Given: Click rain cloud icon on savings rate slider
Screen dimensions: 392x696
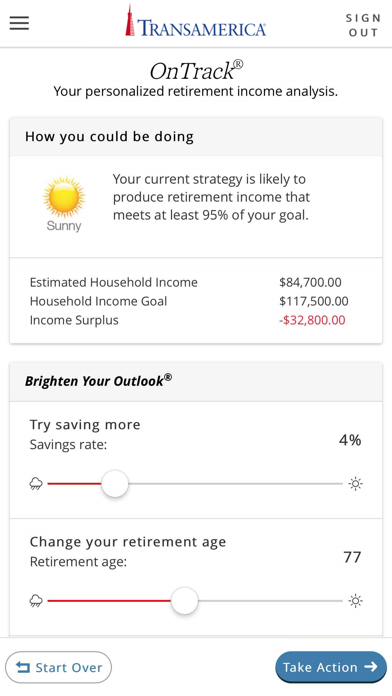Looking at the screenshot, I should (36, 483).
